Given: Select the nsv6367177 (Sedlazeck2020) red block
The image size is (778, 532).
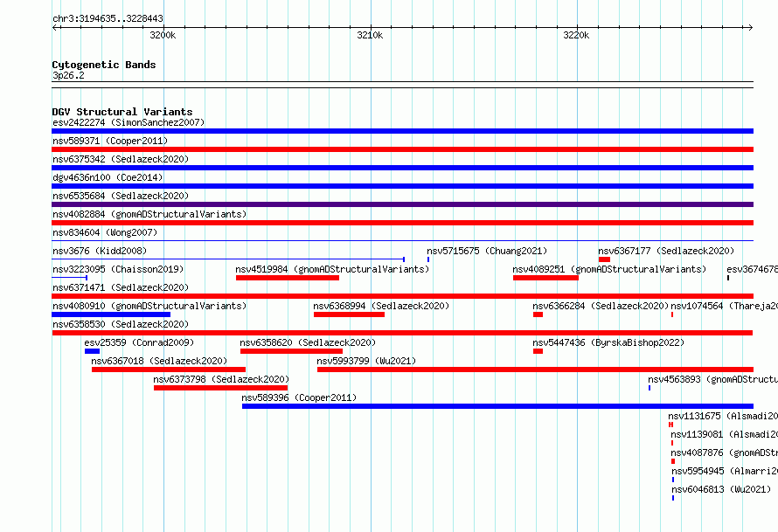Looking at the screenshot, I should tap(604, 259).
